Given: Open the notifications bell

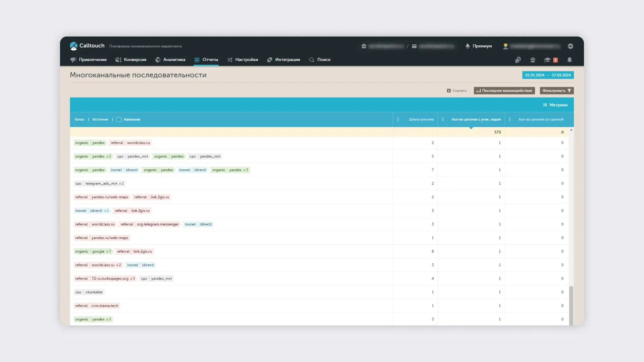Looking at the screenshot, I should pos(569,60).
